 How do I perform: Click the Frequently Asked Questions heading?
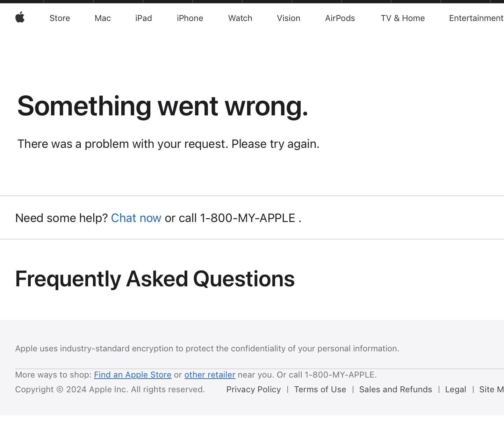tap(155, 279)
